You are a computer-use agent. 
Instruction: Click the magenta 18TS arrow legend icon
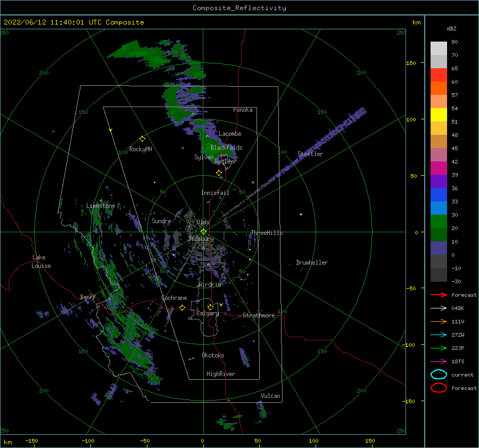[x=439, y=362]
